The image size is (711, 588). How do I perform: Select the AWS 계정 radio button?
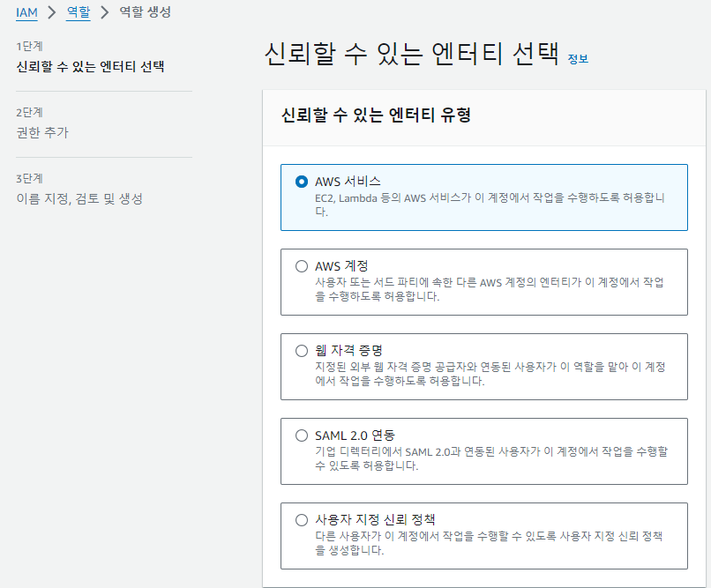pos(302,266)
